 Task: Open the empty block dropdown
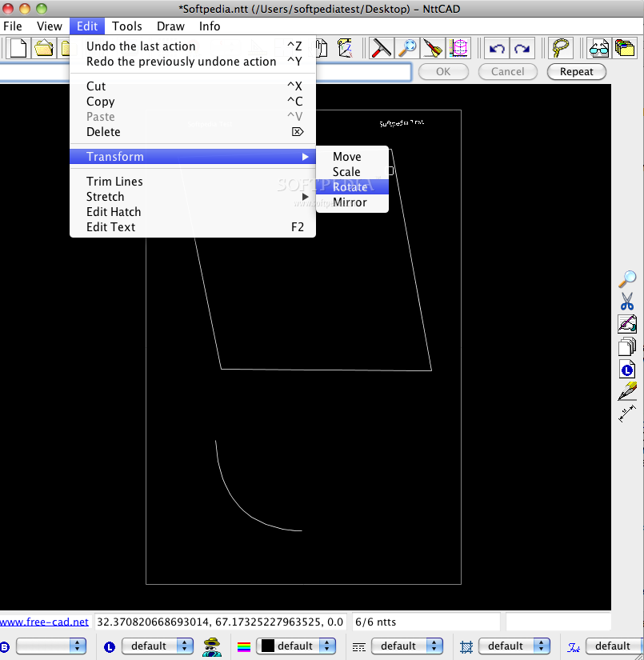(51, 646)
